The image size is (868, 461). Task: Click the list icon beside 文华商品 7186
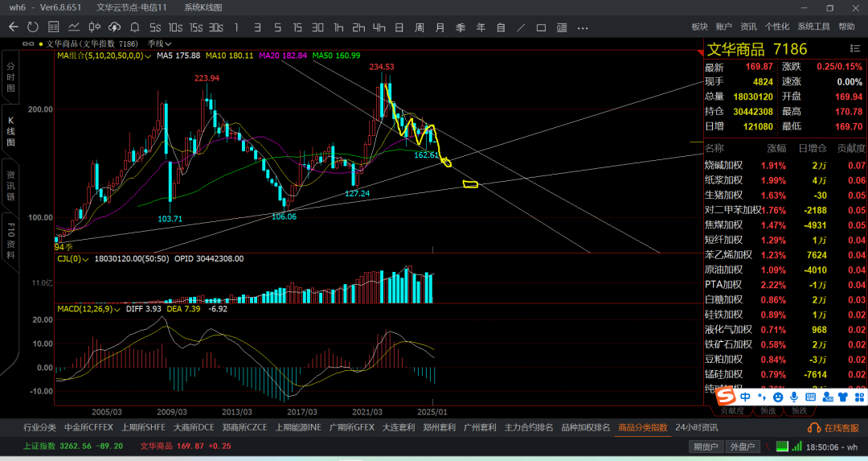[854, 49]
